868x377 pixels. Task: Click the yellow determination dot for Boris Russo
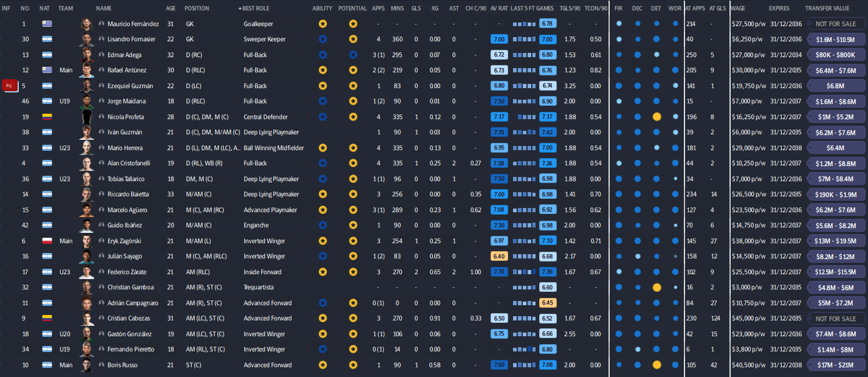656,365
